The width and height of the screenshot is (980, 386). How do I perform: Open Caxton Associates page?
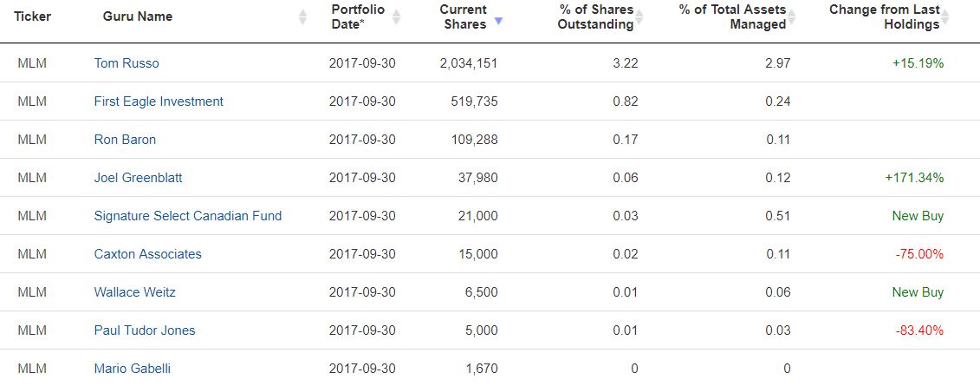point(148,254)
